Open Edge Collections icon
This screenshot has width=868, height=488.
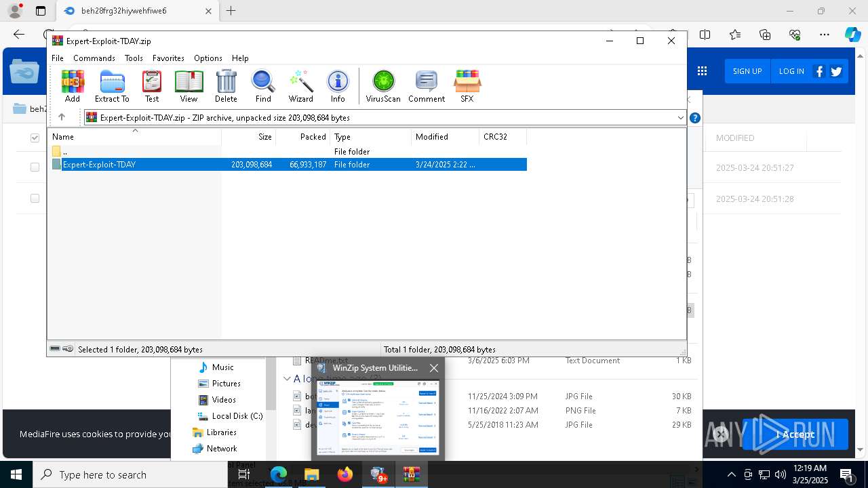point(765,35)
